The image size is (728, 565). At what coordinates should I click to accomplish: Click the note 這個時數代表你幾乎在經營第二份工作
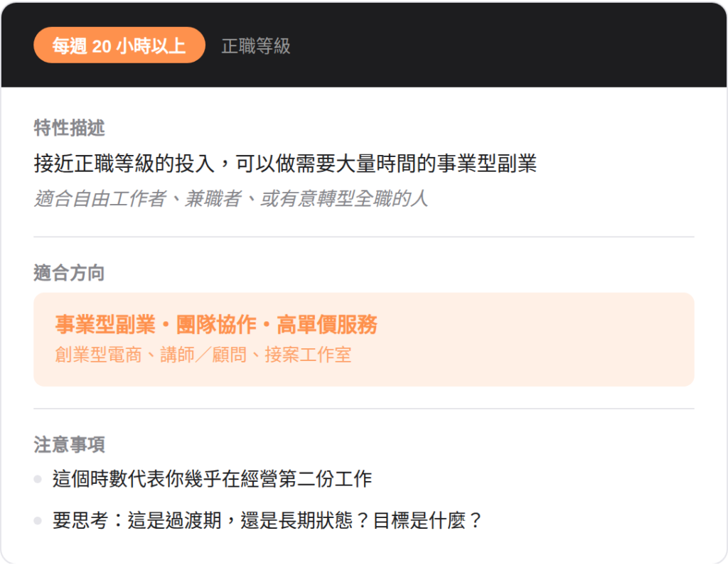click(212, 479)
